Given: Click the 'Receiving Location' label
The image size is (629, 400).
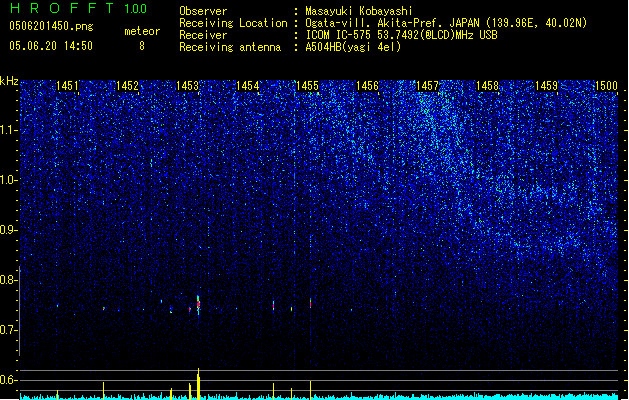Looking at the screenshot, I should coord(233,23).
